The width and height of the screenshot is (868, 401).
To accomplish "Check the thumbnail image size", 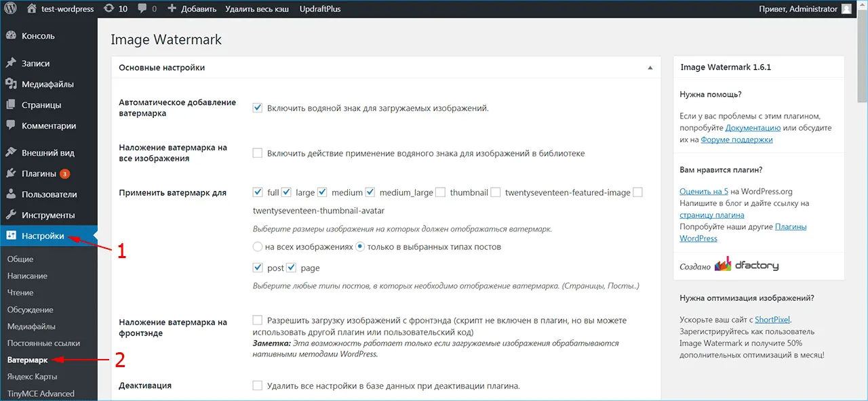I will [x=440, y=192].
